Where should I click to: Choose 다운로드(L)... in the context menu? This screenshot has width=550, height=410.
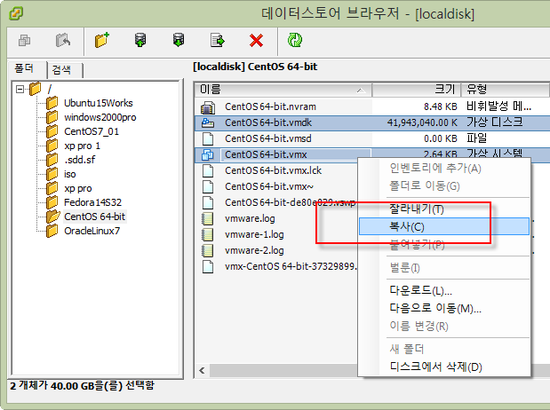tap(444, 290)
